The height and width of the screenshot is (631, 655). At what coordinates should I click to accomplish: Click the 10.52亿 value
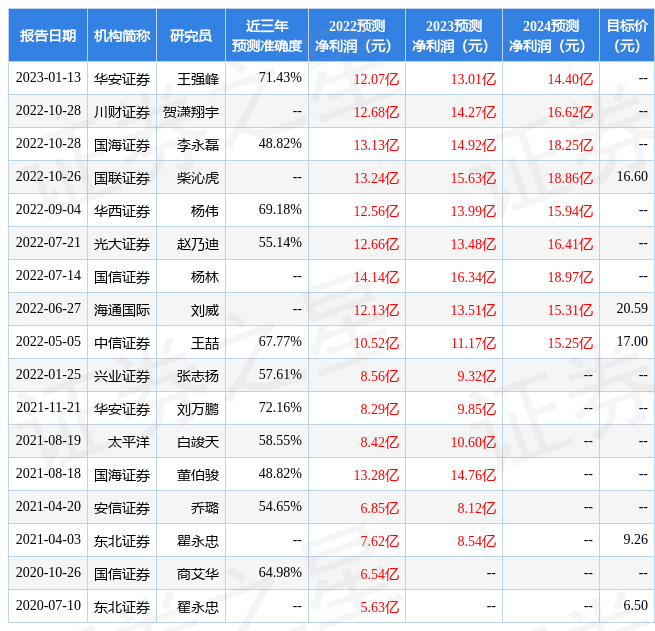click(x=376, y=343)
